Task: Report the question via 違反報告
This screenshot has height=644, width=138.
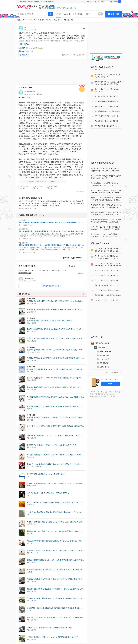Action: click(80, 55)
